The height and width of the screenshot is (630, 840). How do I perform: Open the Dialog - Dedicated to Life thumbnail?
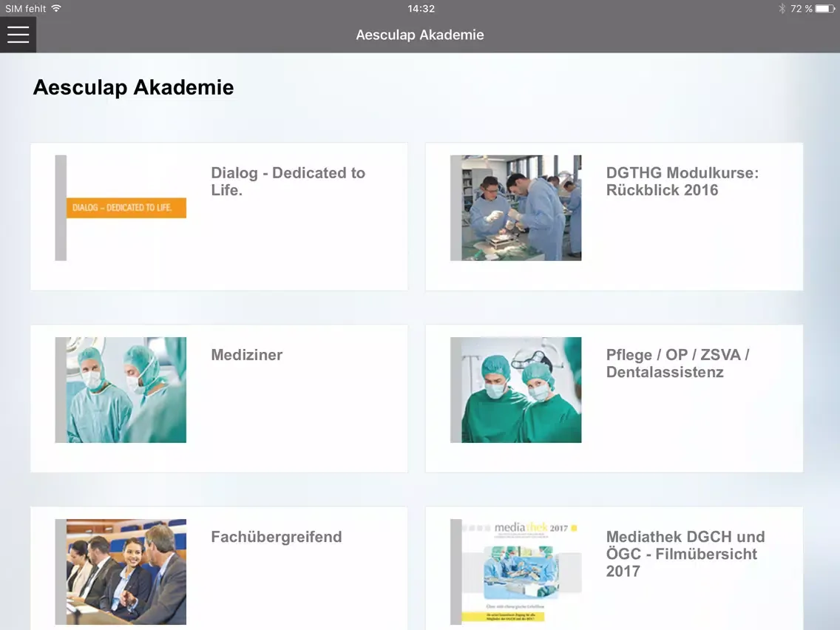(x=121, y=208)
